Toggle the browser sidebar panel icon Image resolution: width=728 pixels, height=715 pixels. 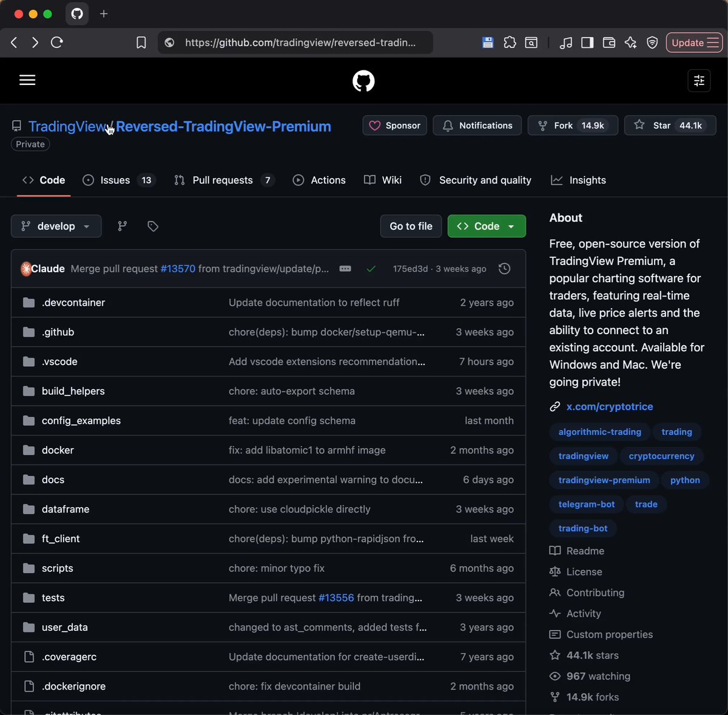[587, 42]
